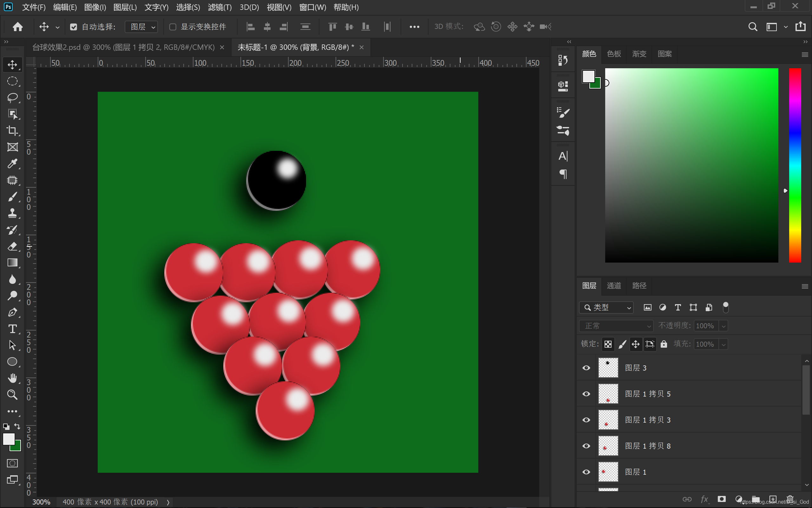
Task: Select the Horizontal Type tool
Action: pyautogui.click(x=12, y=329)
